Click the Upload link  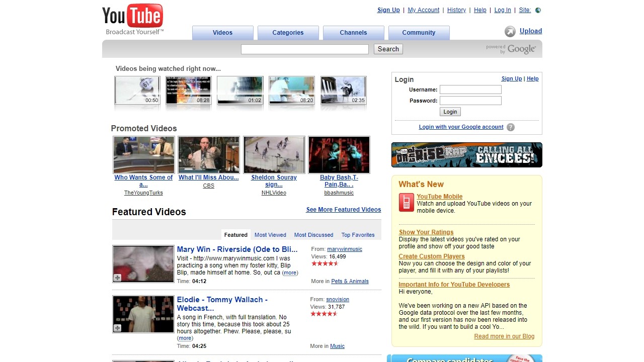[531, 31]
